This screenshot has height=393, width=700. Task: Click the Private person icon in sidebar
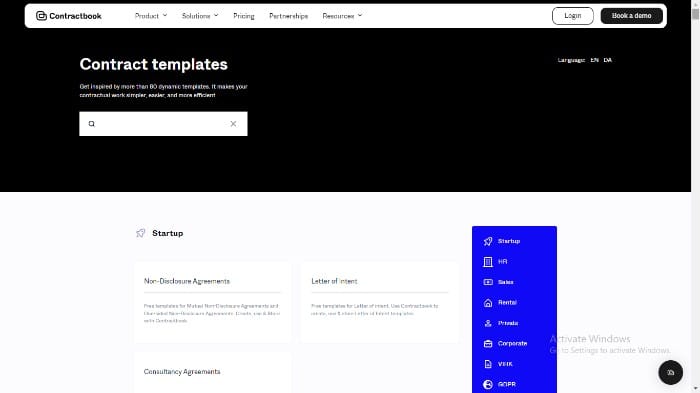[x=488, y=323]
